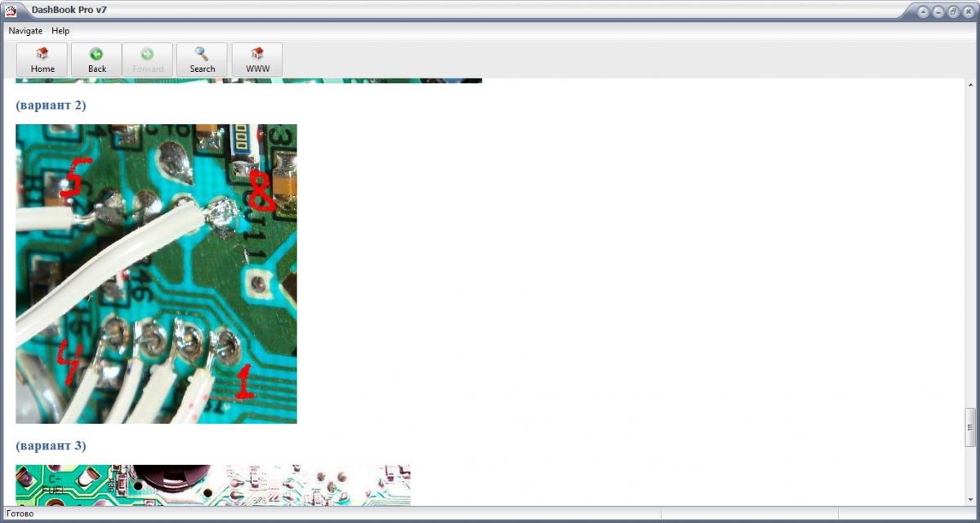This screenshot has height=523, width=980.
Task: Click the вариант 3 circuit board image
Action: click(212, 485)
